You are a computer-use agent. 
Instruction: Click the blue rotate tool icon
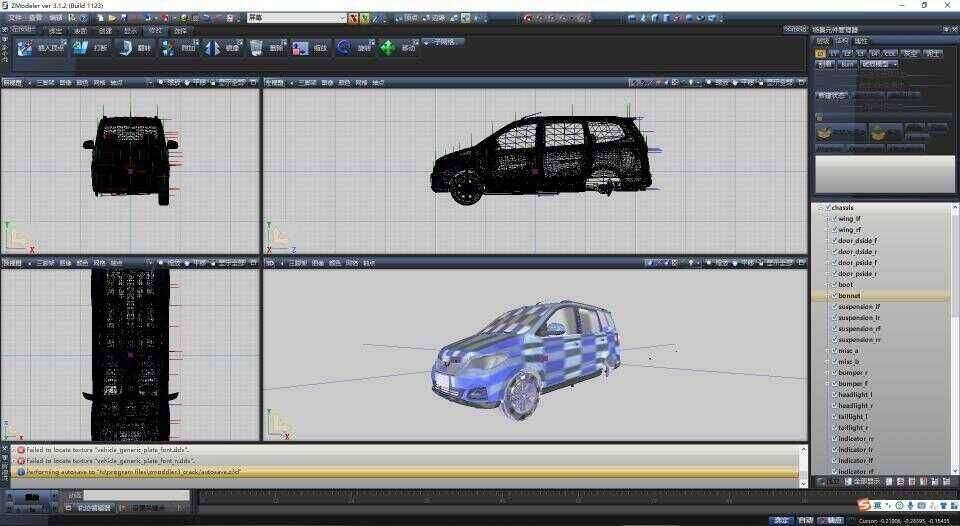coord(343,47)
